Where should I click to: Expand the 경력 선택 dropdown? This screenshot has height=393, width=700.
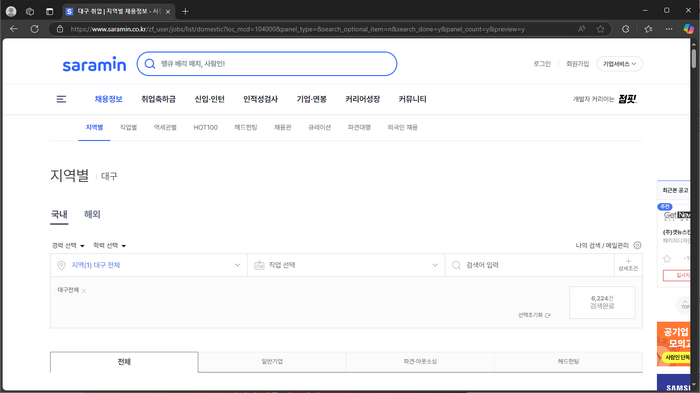point(68,246)
